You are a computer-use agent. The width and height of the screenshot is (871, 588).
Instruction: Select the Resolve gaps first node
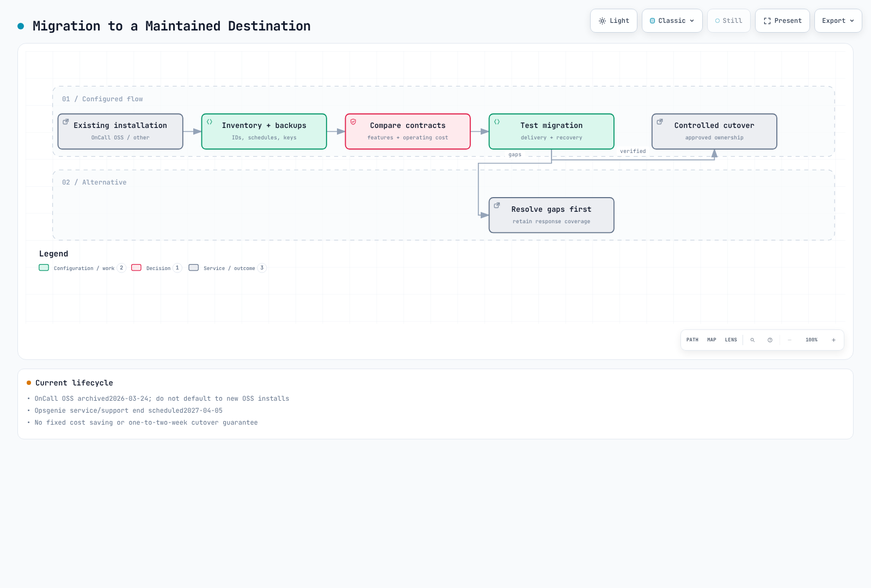pyautogui.click(x=551, y=215)
